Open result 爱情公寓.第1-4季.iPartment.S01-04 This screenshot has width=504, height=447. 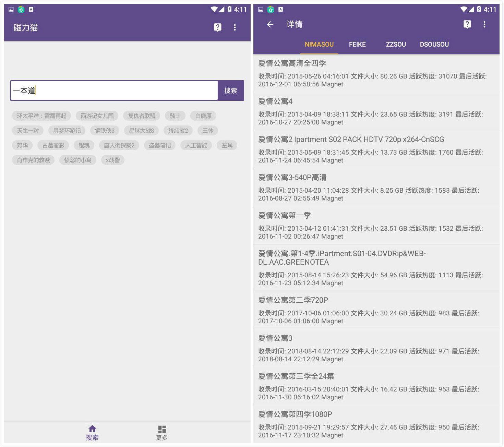coord(376,268)
